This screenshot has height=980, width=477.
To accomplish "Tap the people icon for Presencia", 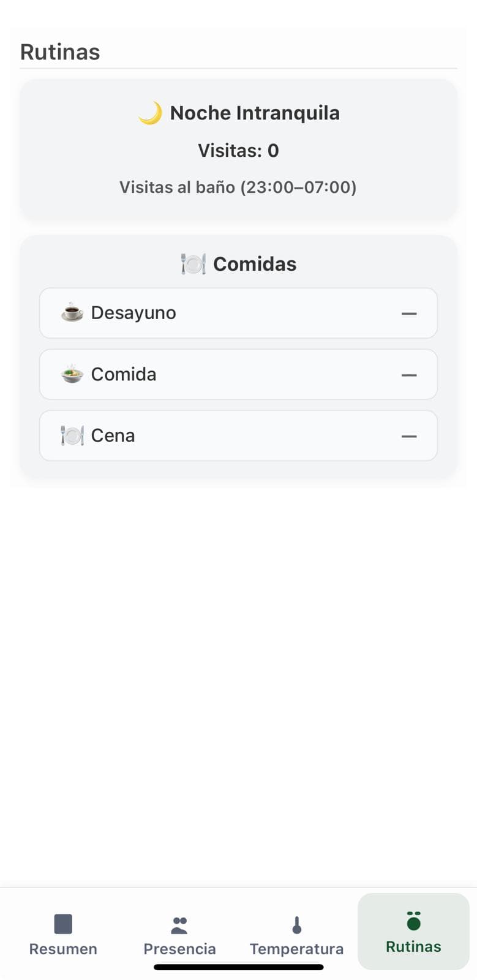I will coord(179,925).
